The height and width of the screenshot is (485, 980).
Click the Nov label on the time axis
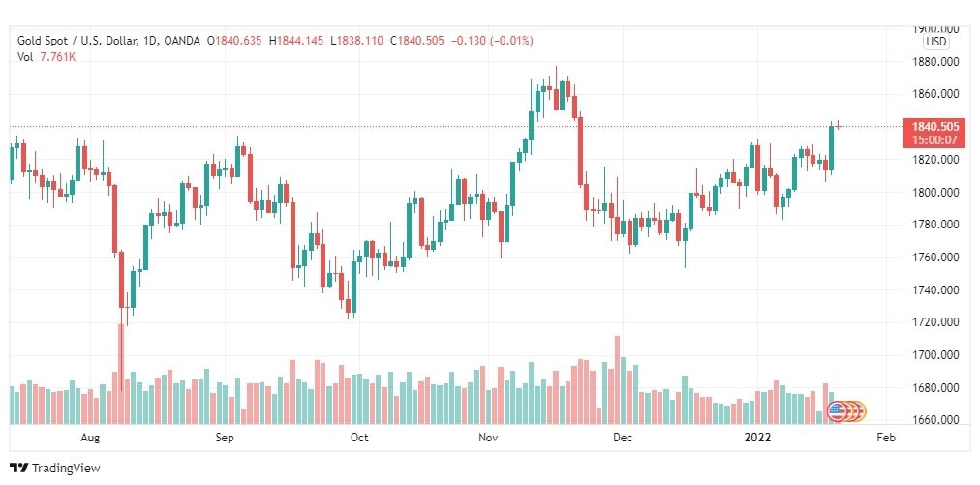click(487, 438)
